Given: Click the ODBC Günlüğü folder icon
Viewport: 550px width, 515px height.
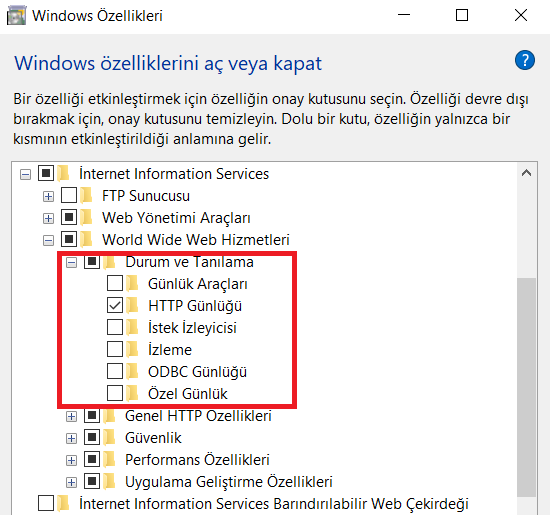Looking at the screenshot, I should click(x=132, y=372).
